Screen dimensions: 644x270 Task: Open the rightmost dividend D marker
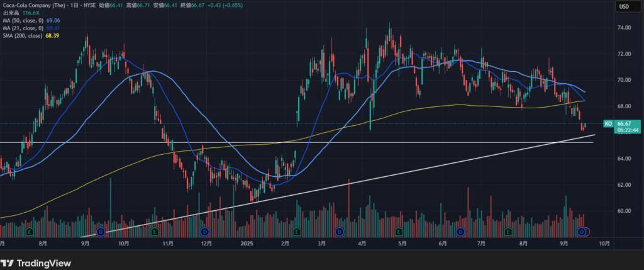(x=582, y=232)
